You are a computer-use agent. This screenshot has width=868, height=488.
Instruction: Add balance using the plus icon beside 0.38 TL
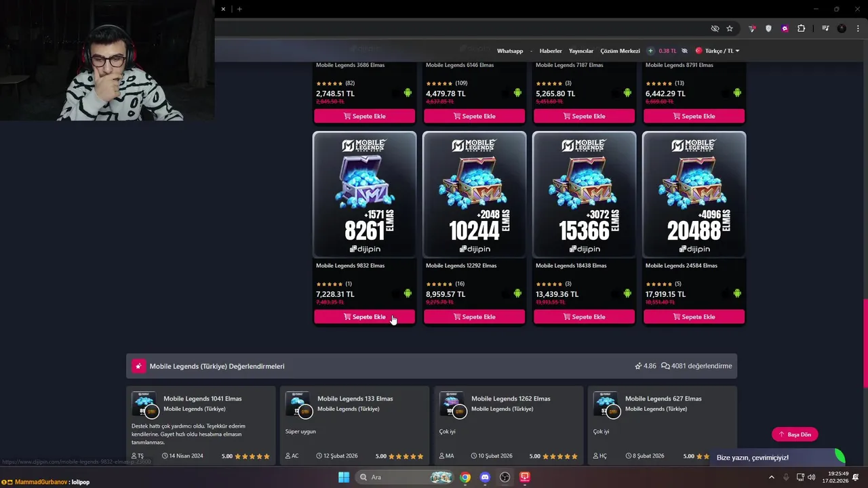point(650,51)
